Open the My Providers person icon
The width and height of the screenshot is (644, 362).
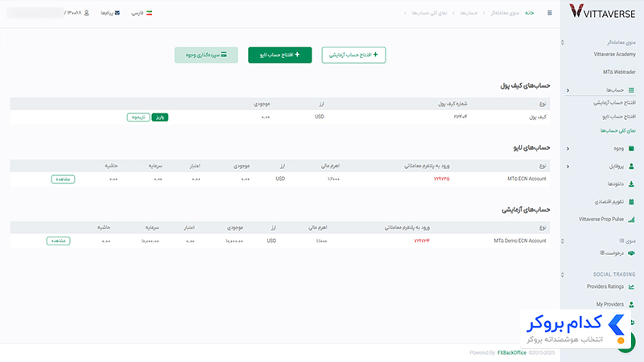pyautogui.click(x=631, y=304)
